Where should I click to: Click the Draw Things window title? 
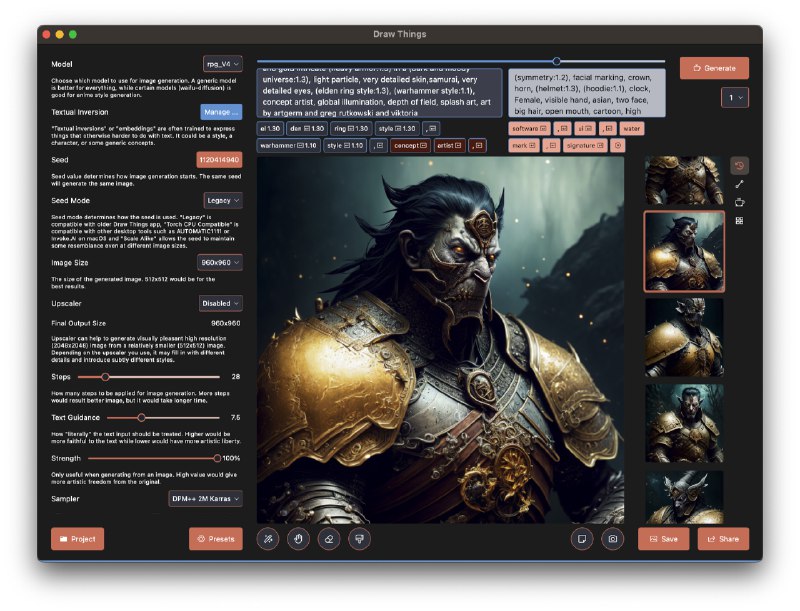(399, 34)
